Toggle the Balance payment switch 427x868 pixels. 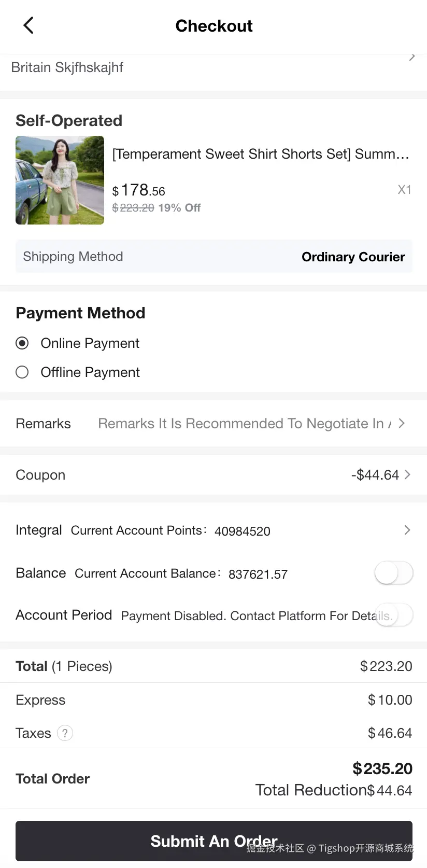[x=394, y=573]
